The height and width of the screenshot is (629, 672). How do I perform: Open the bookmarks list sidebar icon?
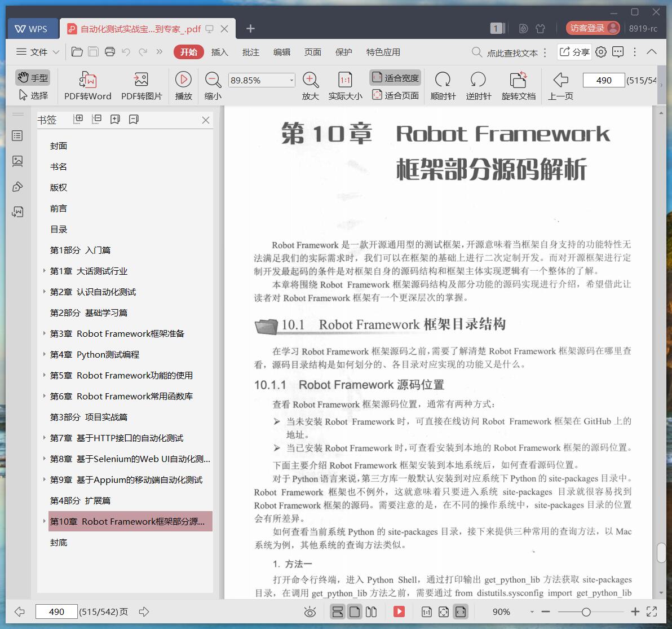[x=17, y=136]
